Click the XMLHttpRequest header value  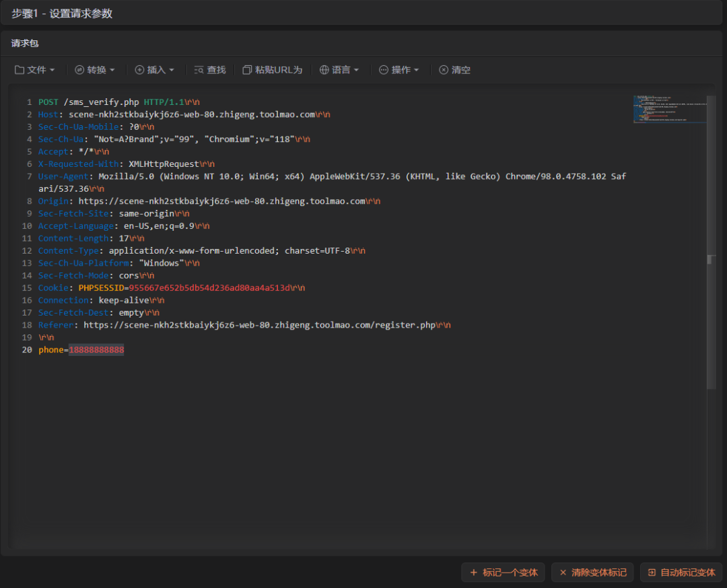(x=164, y=164)
